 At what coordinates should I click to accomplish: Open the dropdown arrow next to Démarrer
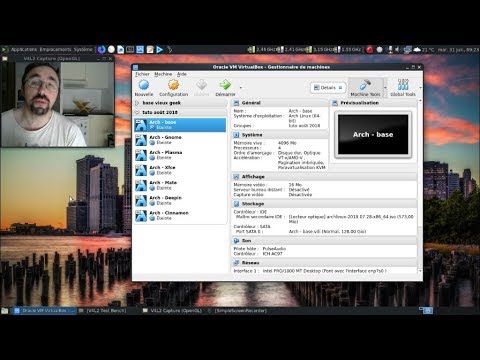(241, 88)
